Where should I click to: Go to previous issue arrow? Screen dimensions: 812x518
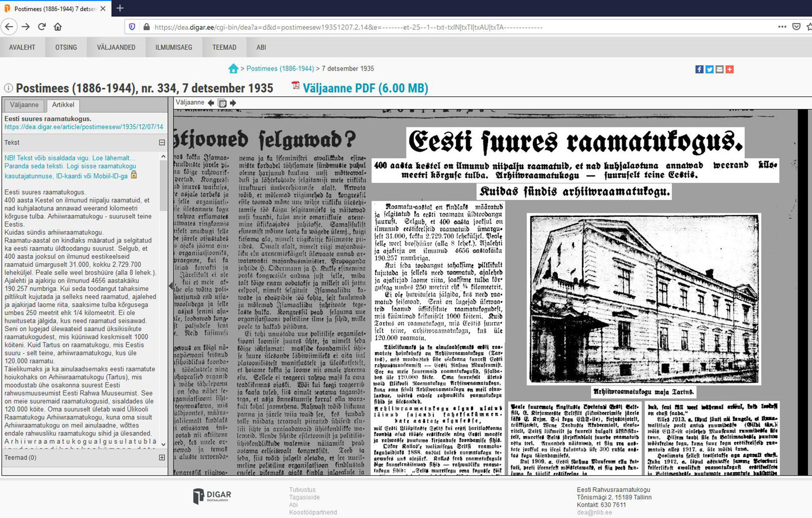[x=211, y=103]
